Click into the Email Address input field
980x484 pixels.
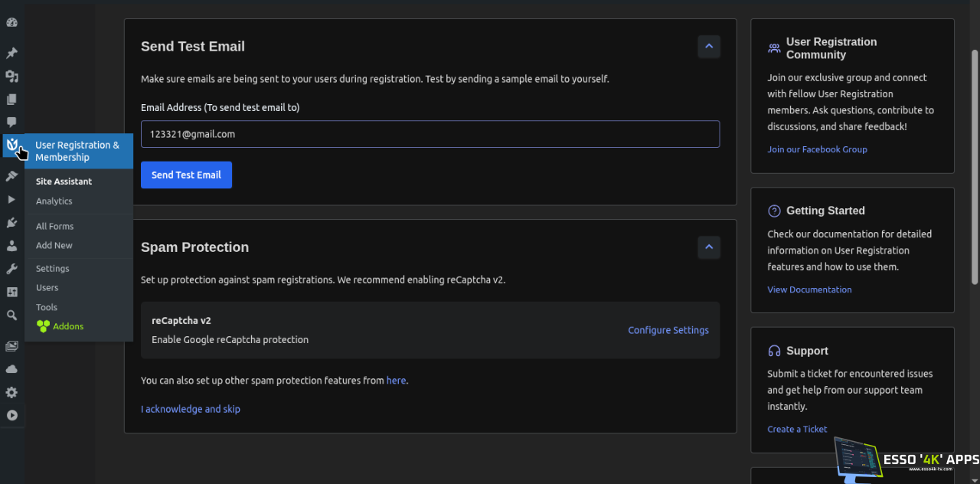click(430, 134)
